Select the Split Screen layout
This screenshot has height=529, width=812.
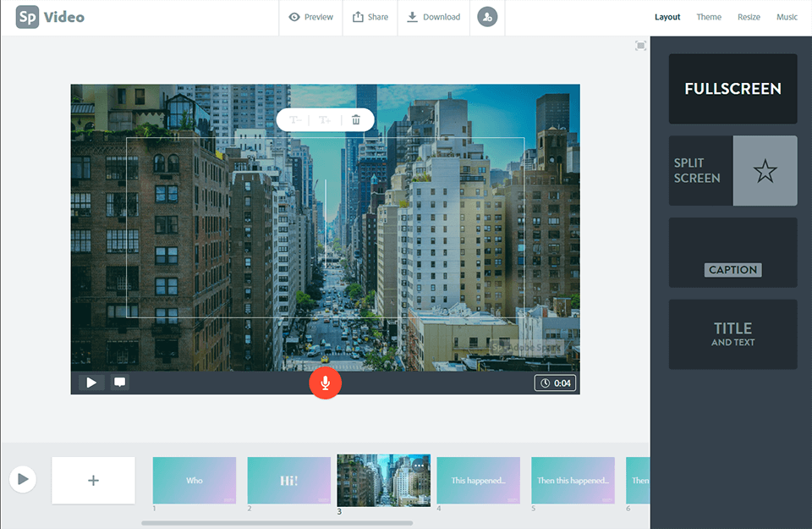pyautogui.click(x=732, y=170)
